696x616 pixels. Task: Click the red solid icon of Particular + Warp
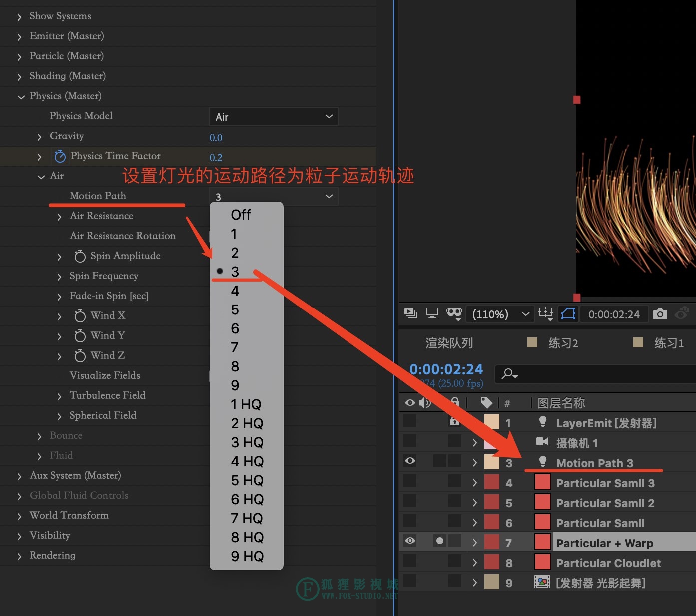tap(543, 542)
